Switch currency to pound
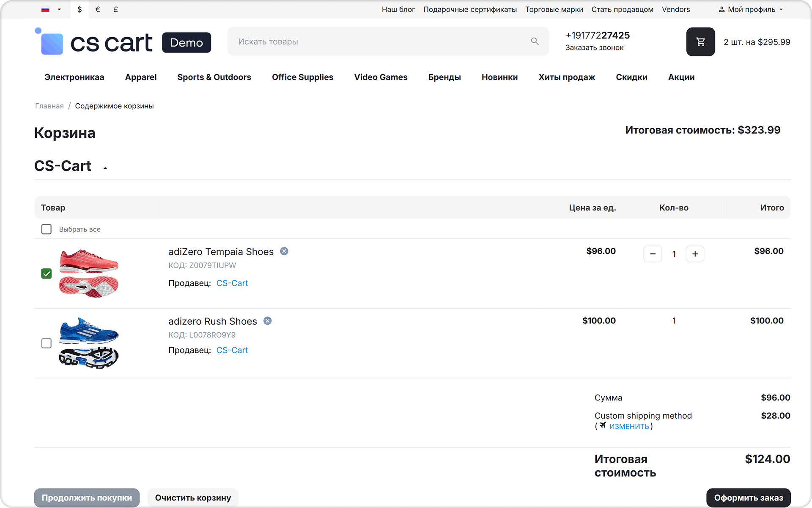This screenshot has height=508, width=812. point(115,9)
